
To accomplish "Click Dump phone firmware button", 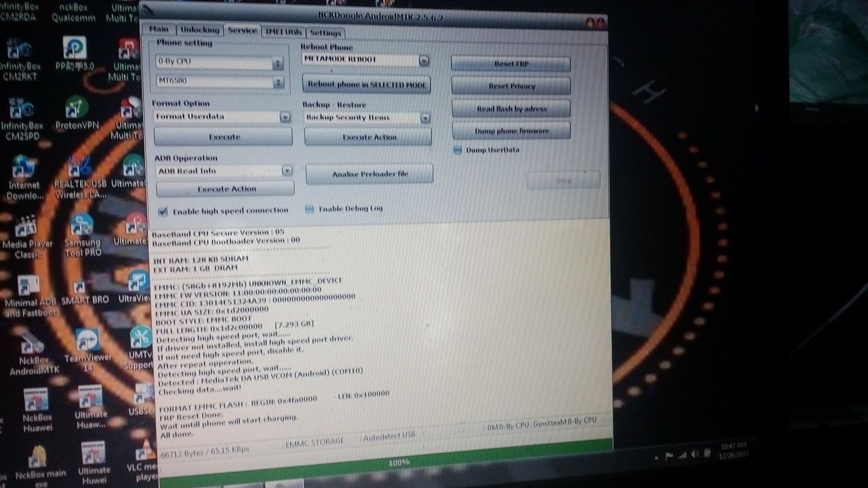I will coord(512,130).
